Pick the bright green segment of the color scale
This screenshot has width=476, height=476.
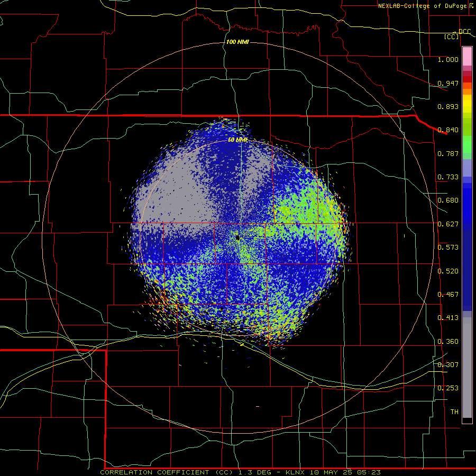(467, 144)
